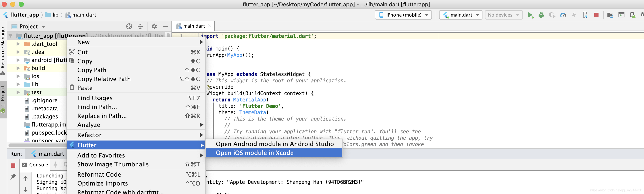644x194 pixels.
Task: Start debugging with the bug icon
Action: (x=541, y=15)
